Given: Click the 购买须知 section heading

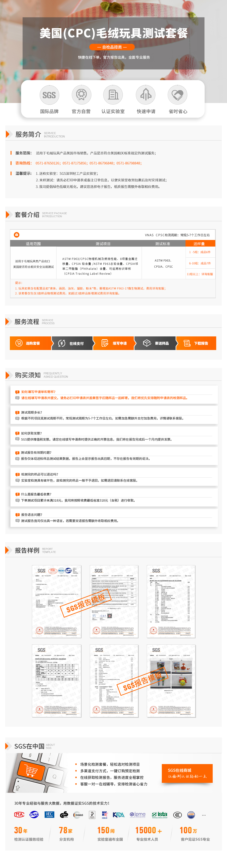Looking at the screenshot, I should click(x=28, y=375).
